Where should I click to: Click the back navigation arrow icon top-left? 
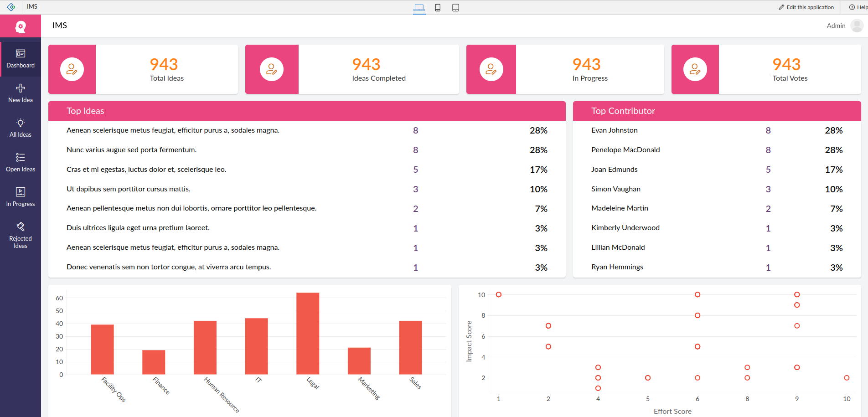(x=11, y=7)
